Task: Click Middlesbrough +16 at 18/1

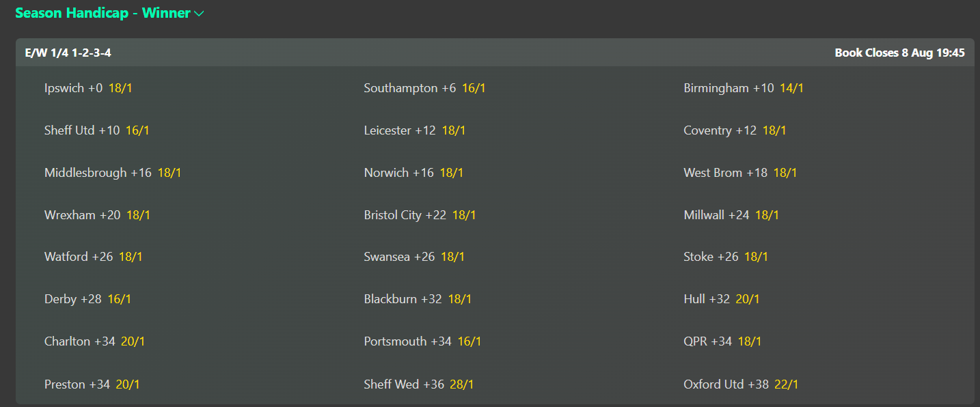Action: 113,173
